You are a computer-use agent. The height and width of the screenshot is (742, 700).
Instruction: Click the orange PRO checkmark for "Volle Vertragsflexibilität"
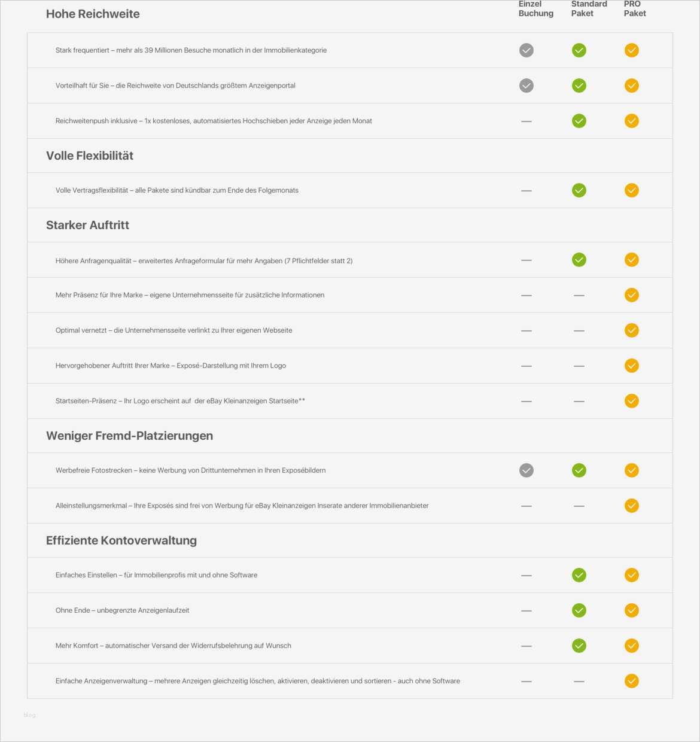(x=632, y=190)
